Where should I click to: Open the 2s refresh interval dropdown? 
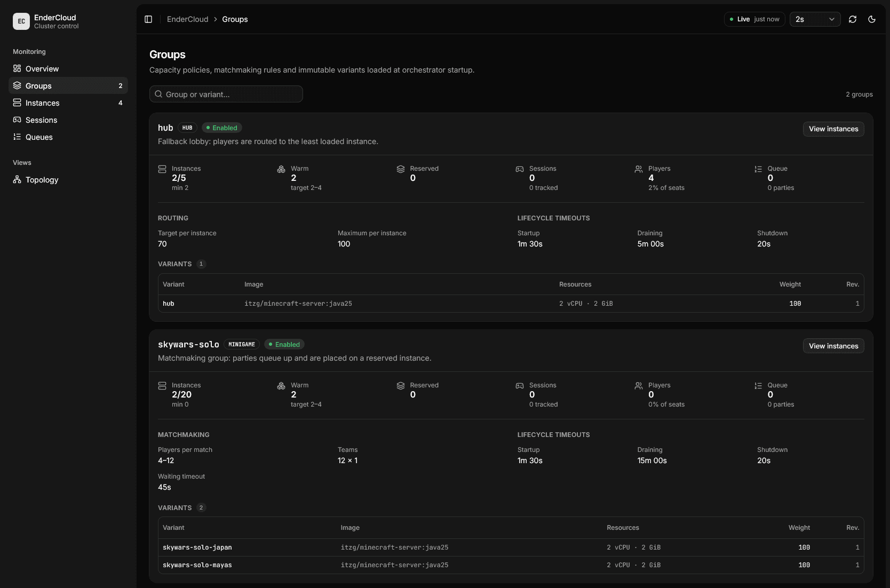(x=815, y=19)
